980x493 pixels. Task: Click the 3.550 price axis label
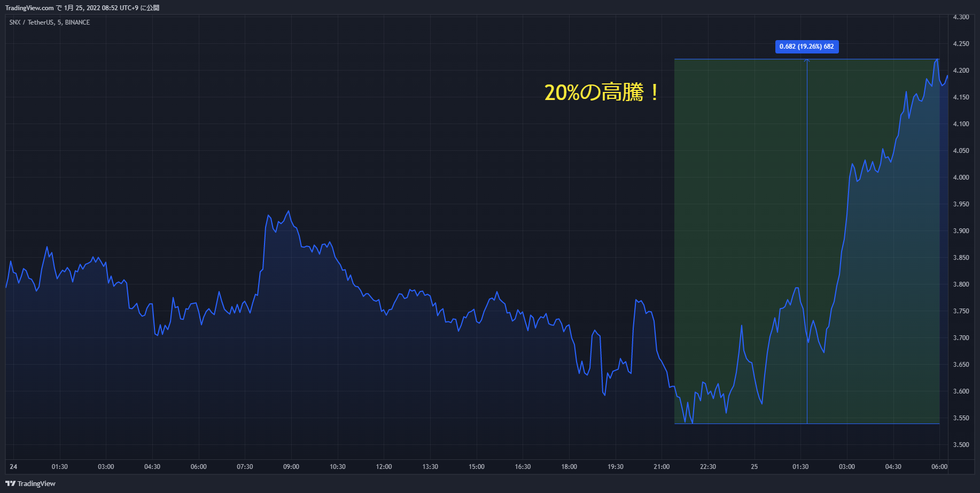tap(961, 418)
